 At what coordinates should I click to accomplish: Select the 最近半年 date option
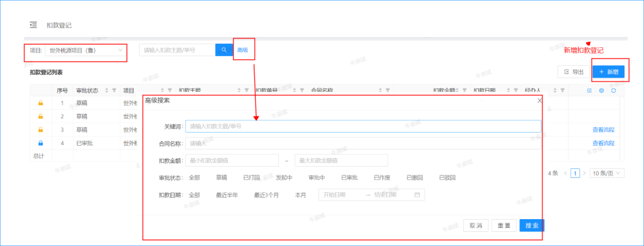click(x=227, y=195)
